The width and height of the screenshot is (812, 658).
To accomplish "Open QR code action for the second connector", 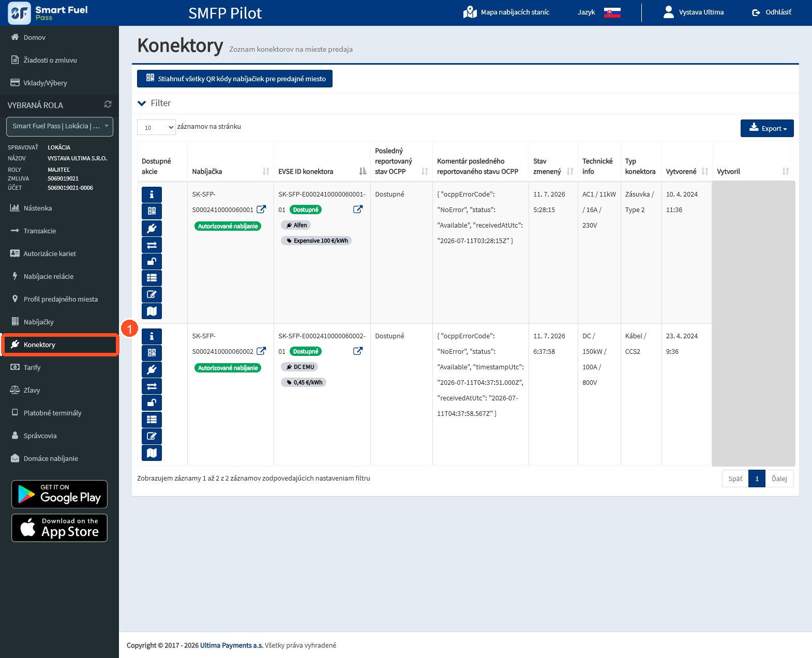I will point(152,353).
